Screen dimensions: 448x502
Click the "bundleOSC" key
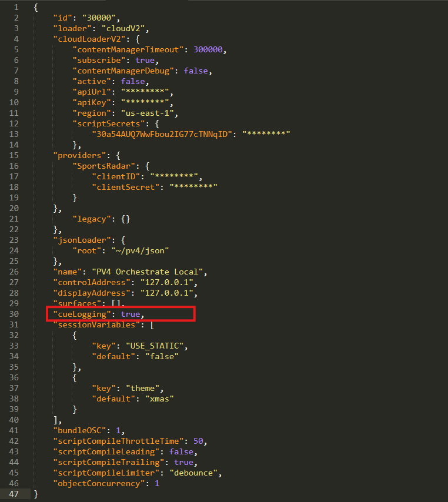(x=80, y=431)
